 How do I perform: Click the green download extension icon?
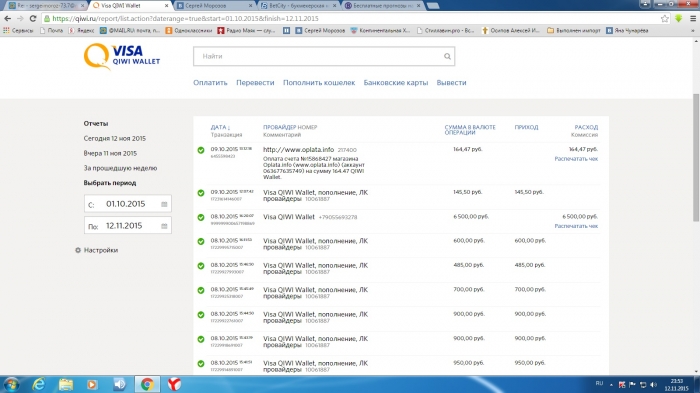click(679, 18)
